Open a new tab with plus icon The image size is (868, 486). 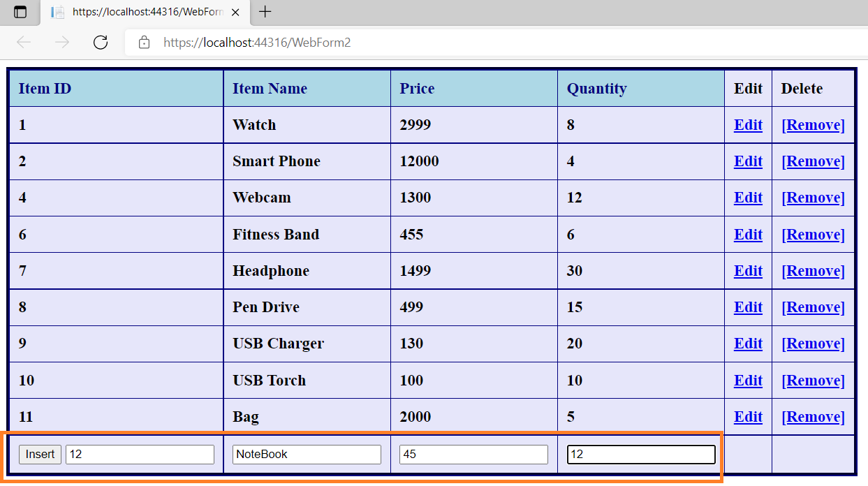pyautogui.click(x=265, y=12)
